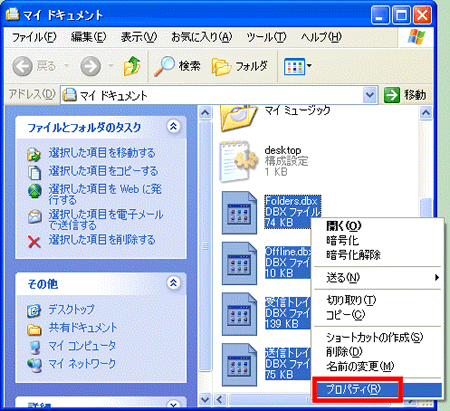Select 名前の変更(M) in context menu
Viewport: 450px width, 411px height.
[x=360, y=367]
